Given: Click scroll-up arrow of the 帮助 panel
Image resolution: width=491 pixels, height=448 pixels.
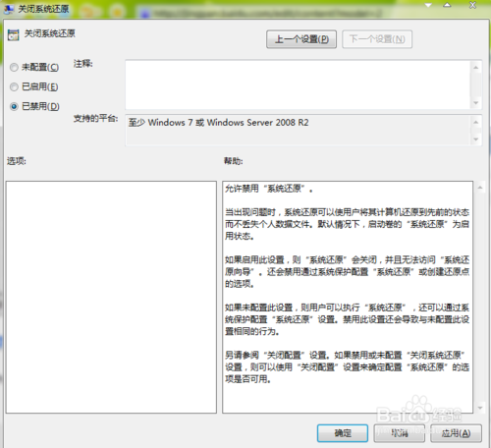Looking at the screenshot, I should click(x=480, y=188).
